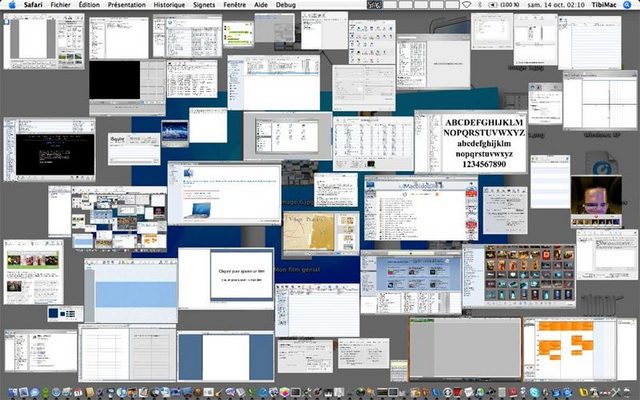Click the TibiMac user name
Image resolution: width=640 pixels, height=400 pixels.
603,5
